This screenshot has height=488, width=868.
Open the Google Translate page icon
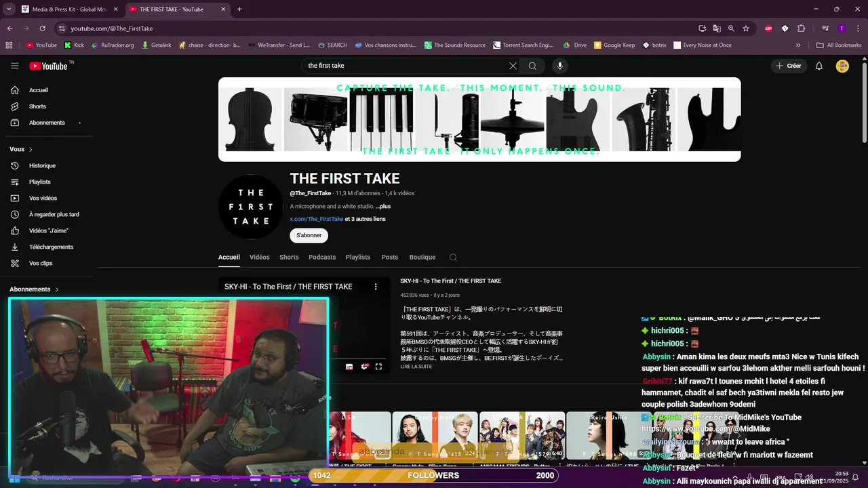tap(717, 28)
